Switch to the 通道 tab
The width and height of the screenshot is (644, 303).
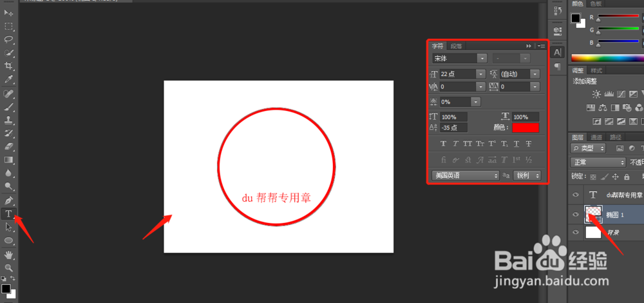tap(596, 137)
